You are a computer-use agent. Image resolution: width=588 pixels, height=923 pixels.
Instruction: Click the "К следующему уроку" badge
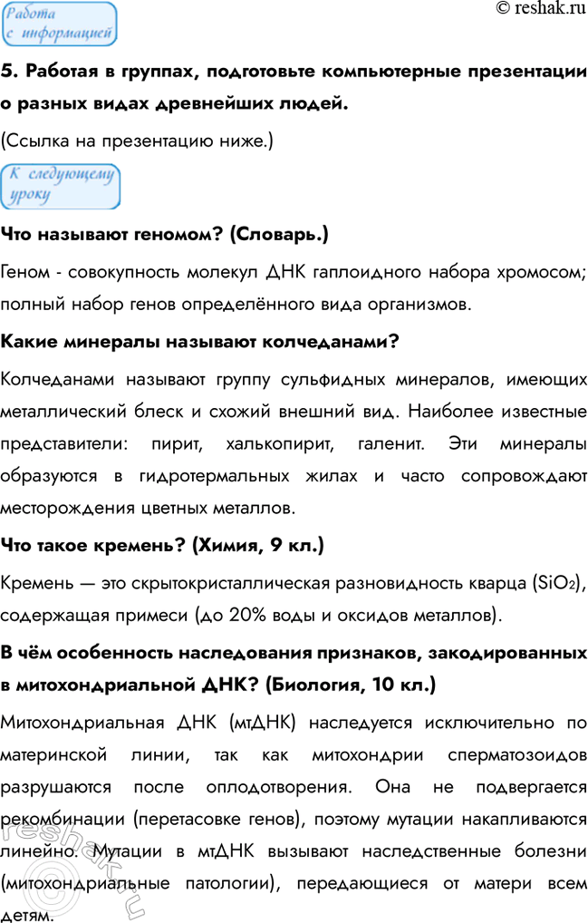pos(60,185)
